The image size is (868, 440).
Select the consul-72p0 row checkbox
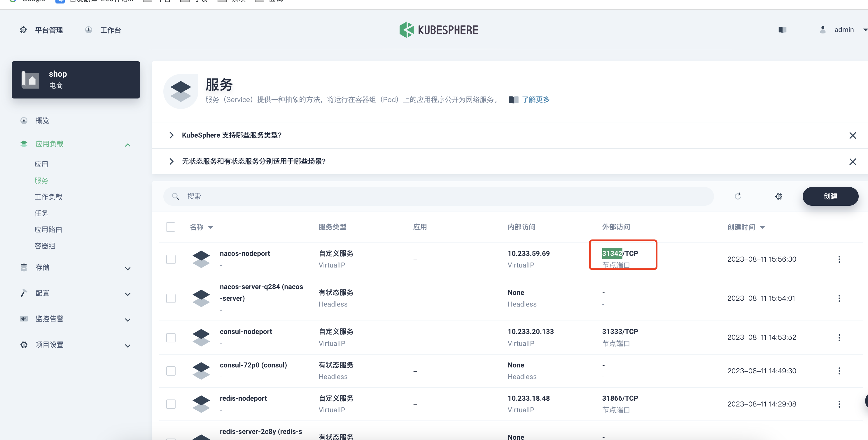(x=171, y=371)
